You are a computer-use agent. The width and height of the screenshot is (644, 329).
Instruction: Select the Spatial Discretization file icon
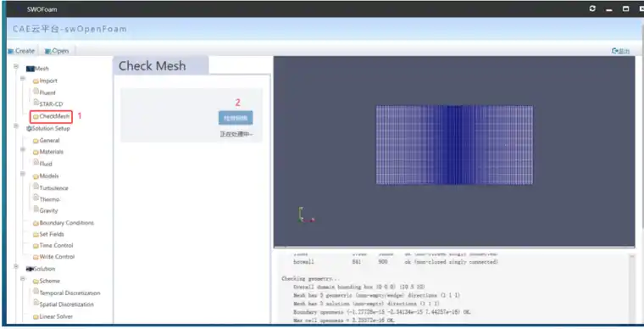point(36,303)
